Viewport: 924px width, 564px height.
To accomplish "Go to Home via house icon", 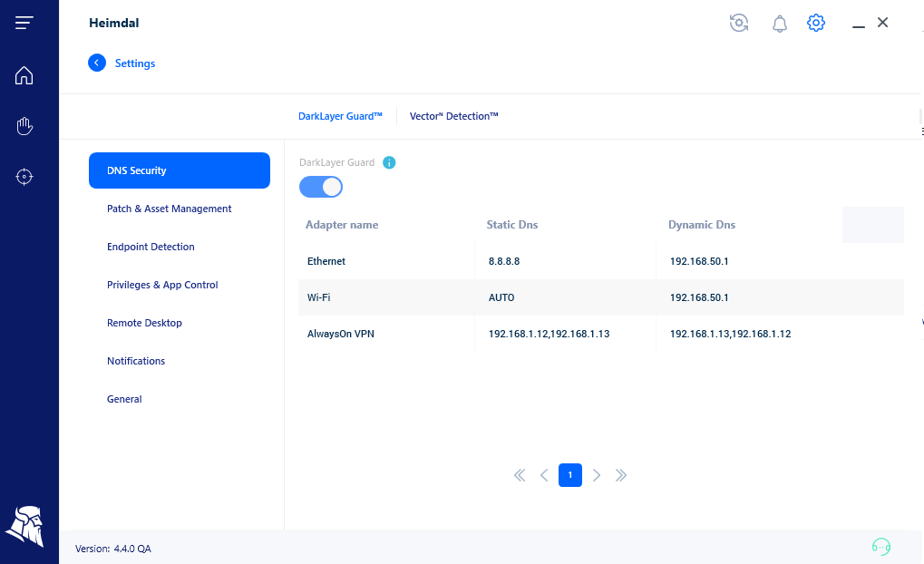I will 24,75.
